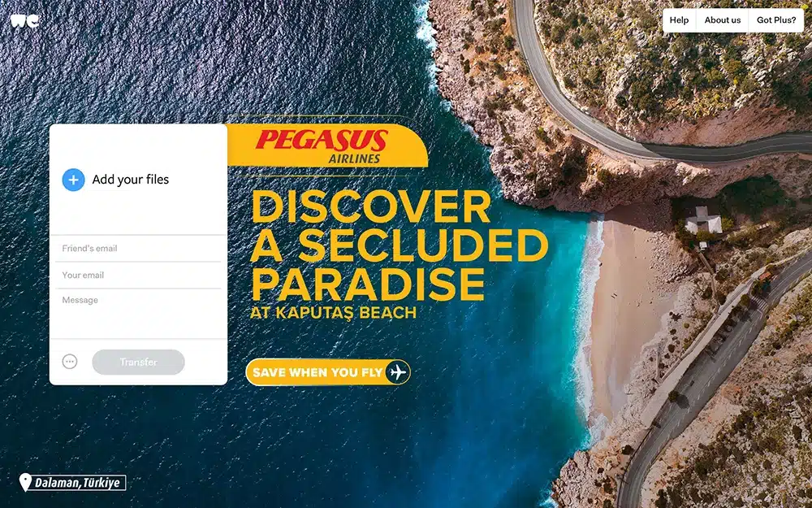Click into the Message text area
The width and height of the screenshot is (812, 508).
coord(138,313)
